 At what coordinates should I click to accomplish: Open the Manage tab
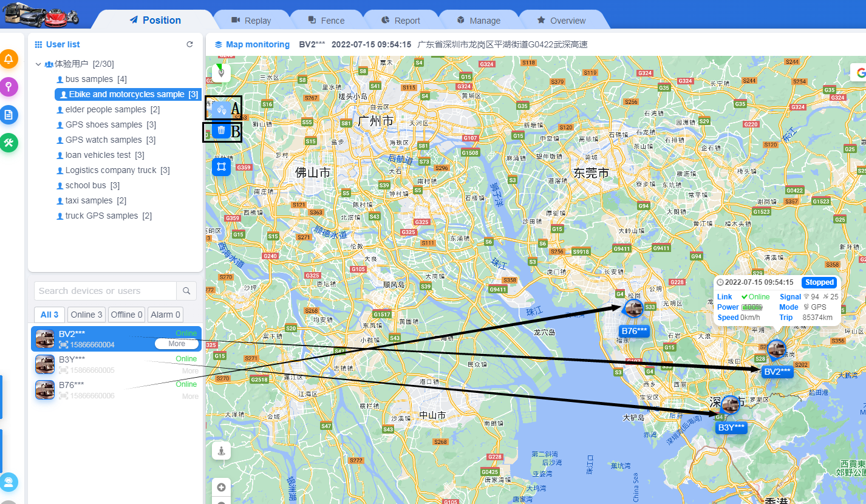[478, 20]
